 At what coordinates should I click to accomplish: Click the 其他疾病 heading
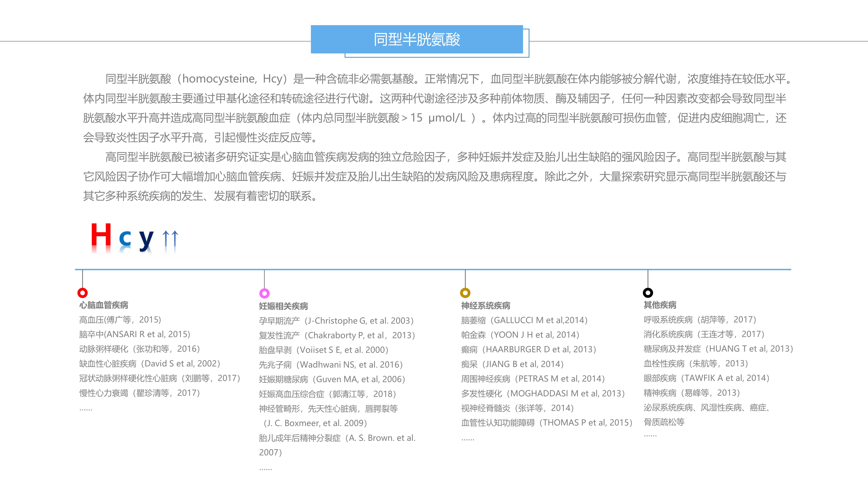pyautogui.click(x=660, y=305)
